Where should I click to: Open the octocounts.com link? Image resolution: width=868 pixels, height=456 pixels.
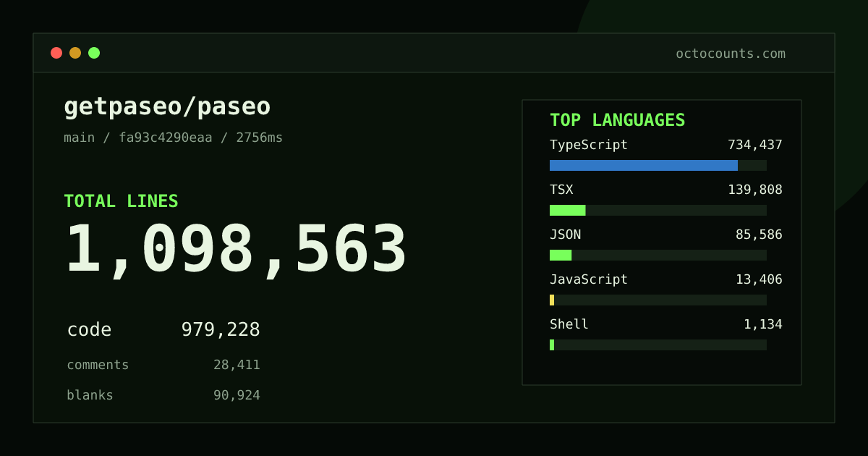731,54
